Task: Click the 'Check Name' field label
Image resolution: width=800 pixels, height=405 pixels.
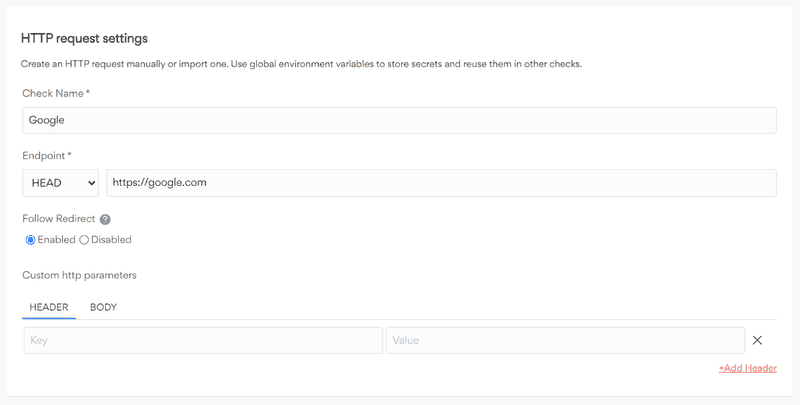Action: [x=55, y=93]
